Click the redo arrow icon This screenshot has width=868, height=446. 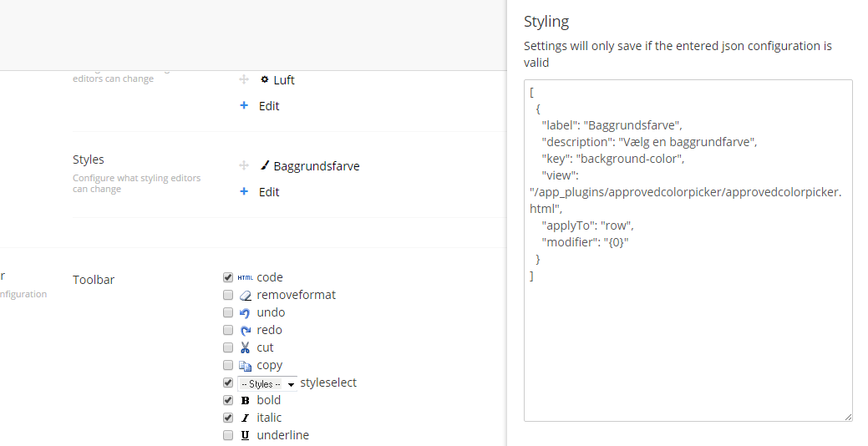tap(246, 331)
